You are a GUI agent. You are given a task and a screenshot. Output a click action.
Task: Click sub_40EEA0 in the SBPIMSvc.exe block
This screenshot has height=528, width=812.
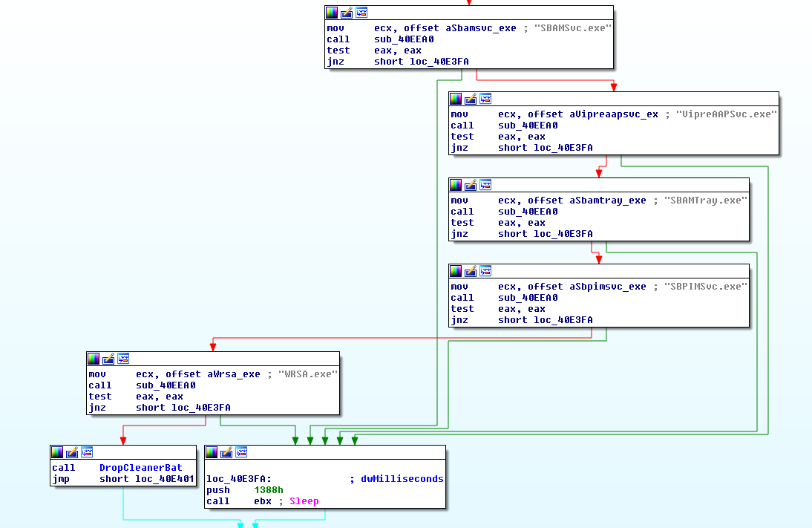tap(528, 297)
